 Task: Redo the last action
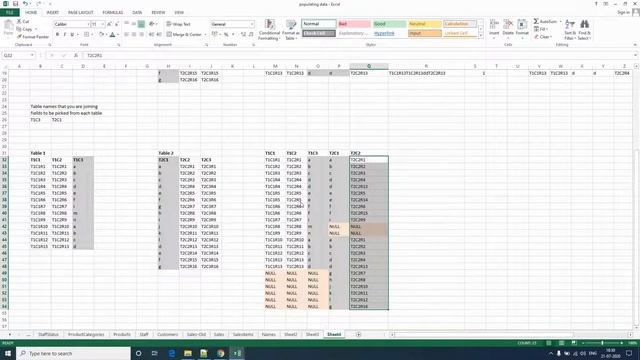click(38, 4)
